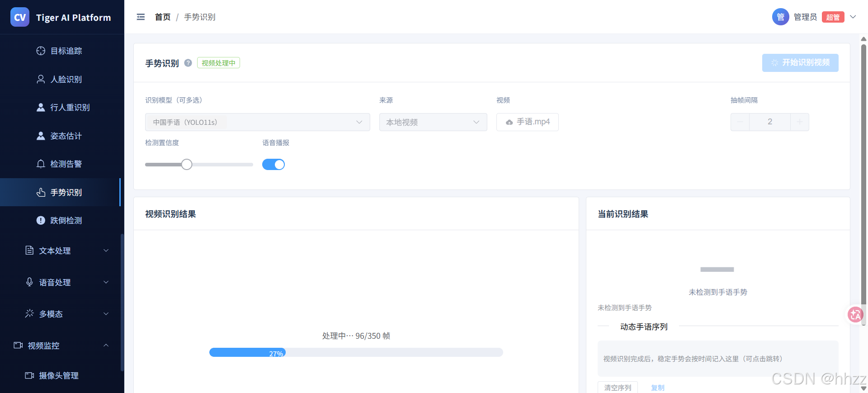This screenshot has height=393, width=868.
Task: Click the blue 管 user avatar
Action: [x=780, y=17]
